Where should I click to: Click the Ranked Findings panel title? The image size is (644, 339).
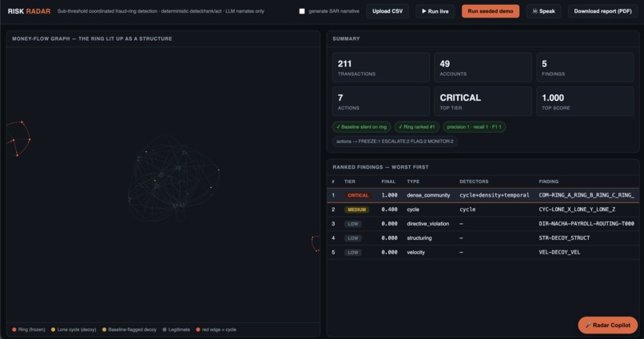380,167
